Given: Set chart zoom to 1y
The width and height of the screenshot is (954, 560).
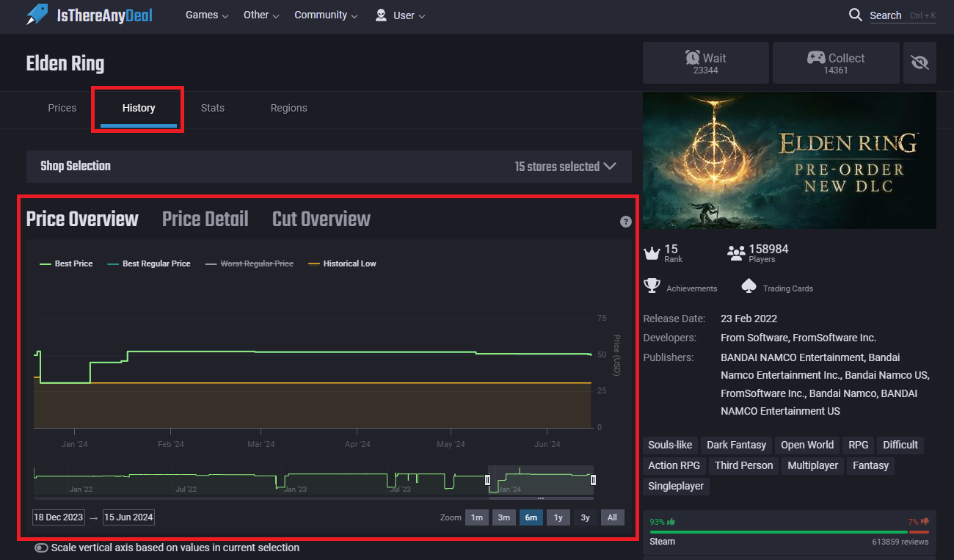Looking at the screenshot, I should point(558,517).
